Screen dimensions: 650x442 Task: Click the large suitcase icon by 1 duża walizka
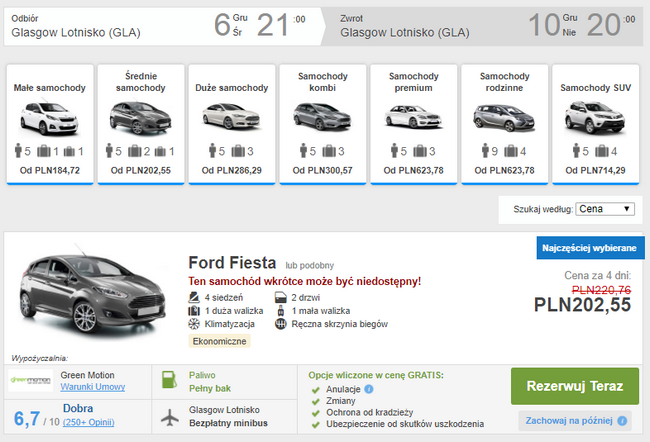(194, 311)
